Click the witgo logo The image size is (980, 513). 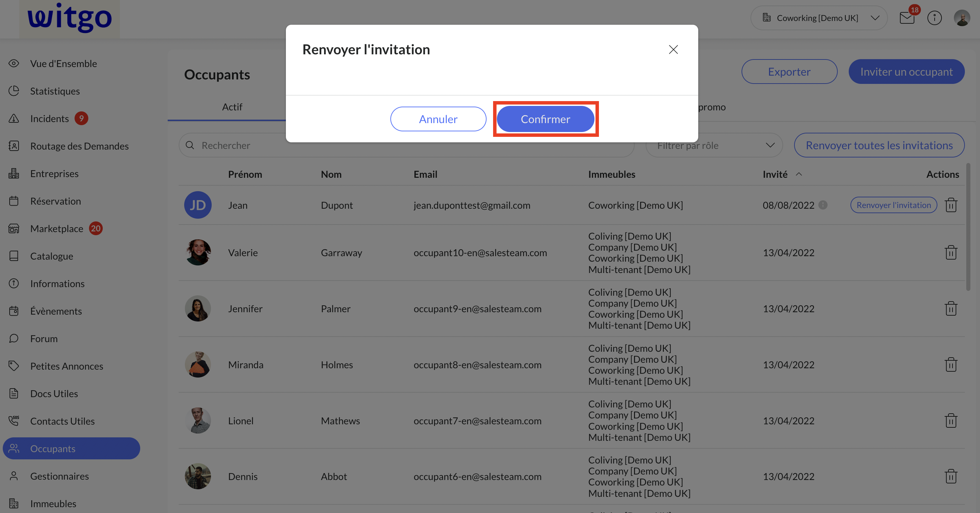pos(70,18)
